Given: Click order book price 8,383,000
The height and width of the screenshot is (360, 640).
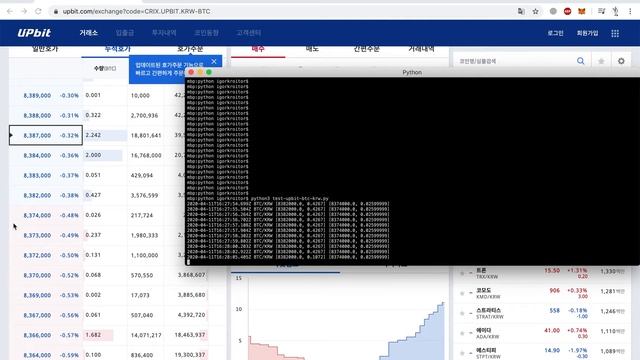Looking at the screenshot, I should tap(37, 176).
